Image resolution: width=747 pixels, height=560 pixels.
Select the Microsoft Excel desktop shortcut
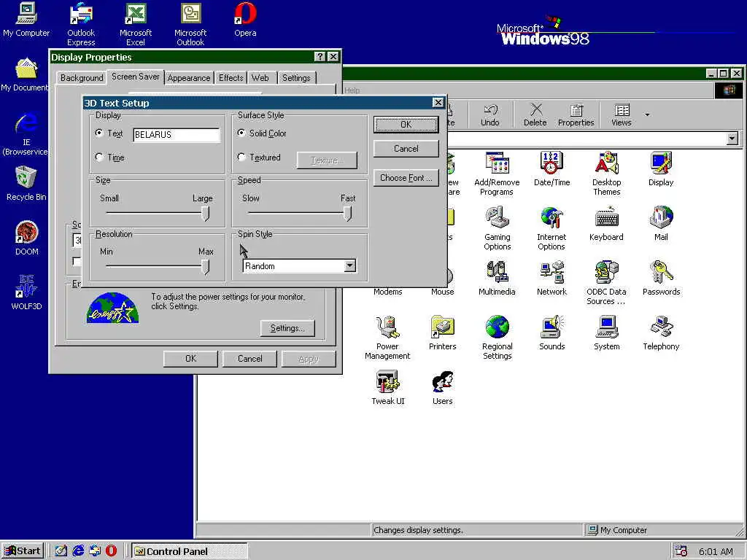pos(136,24)
